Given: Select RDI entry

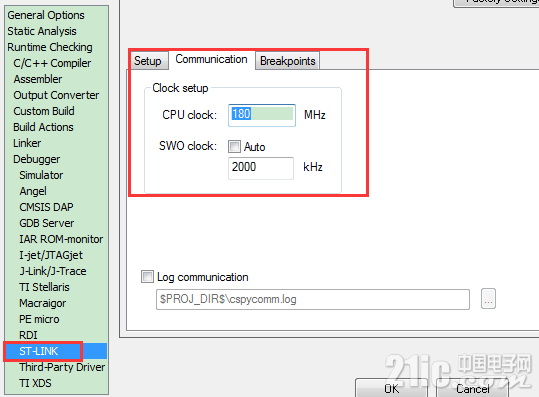Looking at the screenshot, I should (x=28, y=335).
